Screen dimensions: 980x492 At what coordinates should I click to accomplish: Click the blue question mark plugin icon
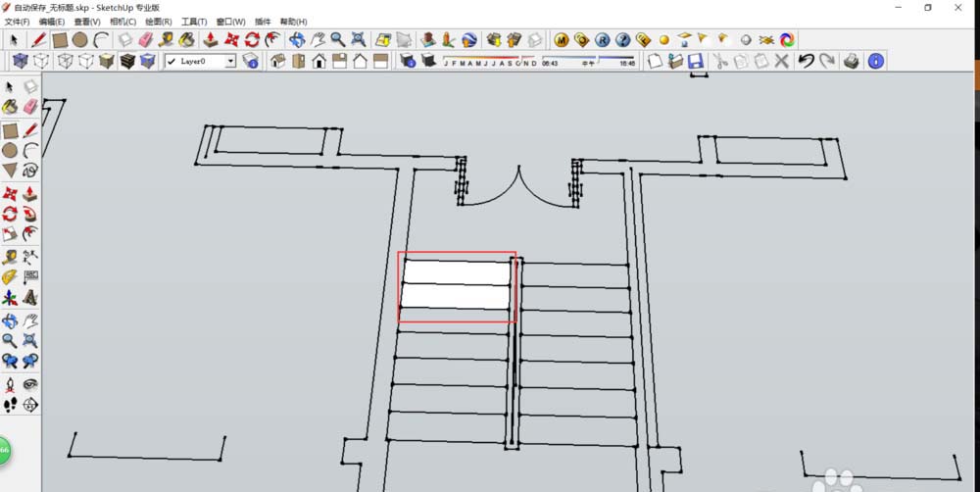coord(622,40)
